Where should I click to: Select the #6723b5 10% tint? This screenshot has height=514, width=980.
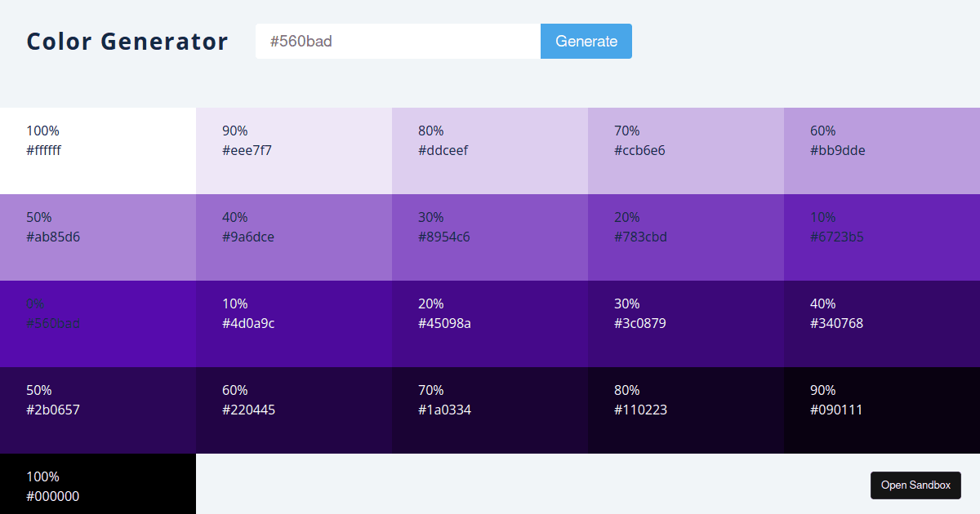(x=882, y=237)
